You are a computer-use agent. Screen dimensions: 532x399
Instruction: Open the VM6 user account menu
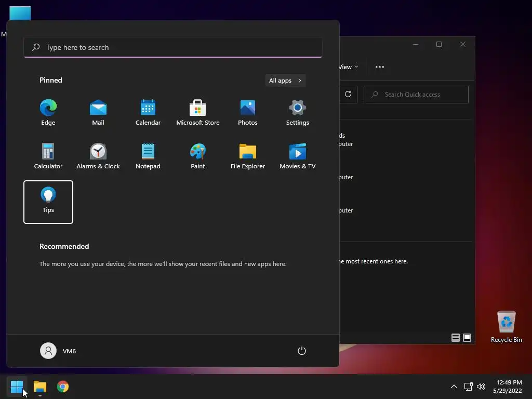pos(58,351)
